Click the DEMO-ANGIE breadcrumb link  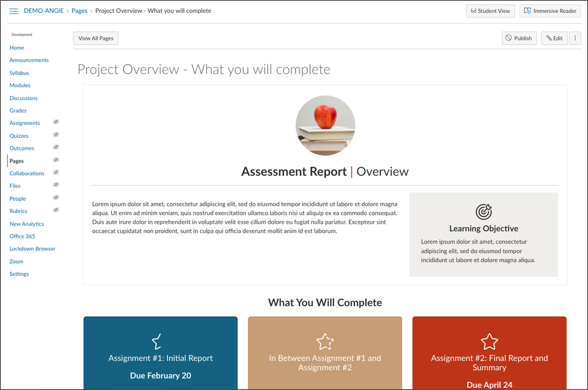[44, 11]
